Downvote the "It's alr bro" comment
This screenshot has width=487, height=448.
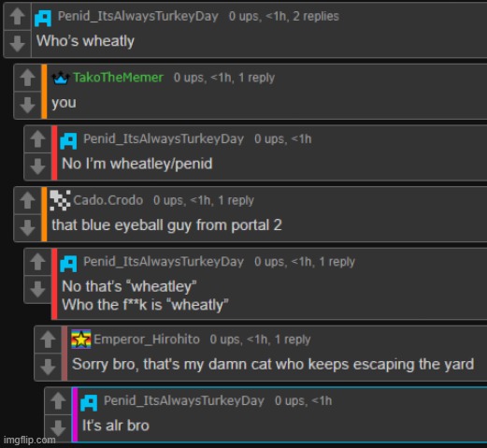click(x=58, y=427)
